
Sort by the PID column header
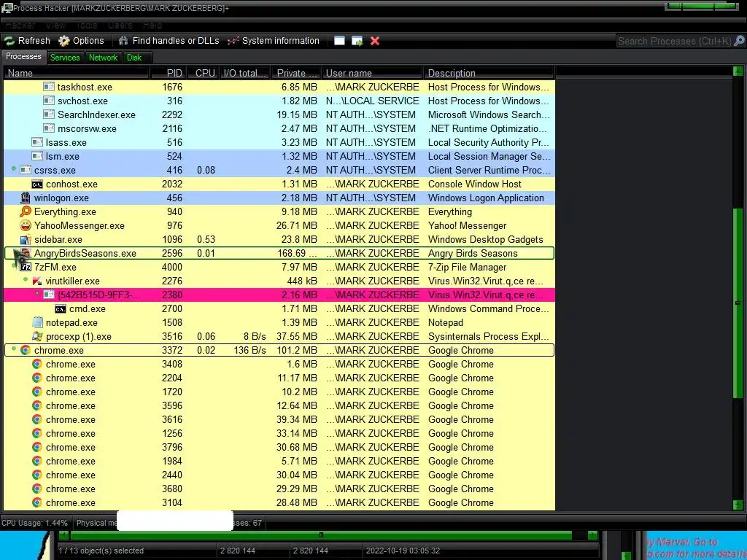(x=169, y=73)
